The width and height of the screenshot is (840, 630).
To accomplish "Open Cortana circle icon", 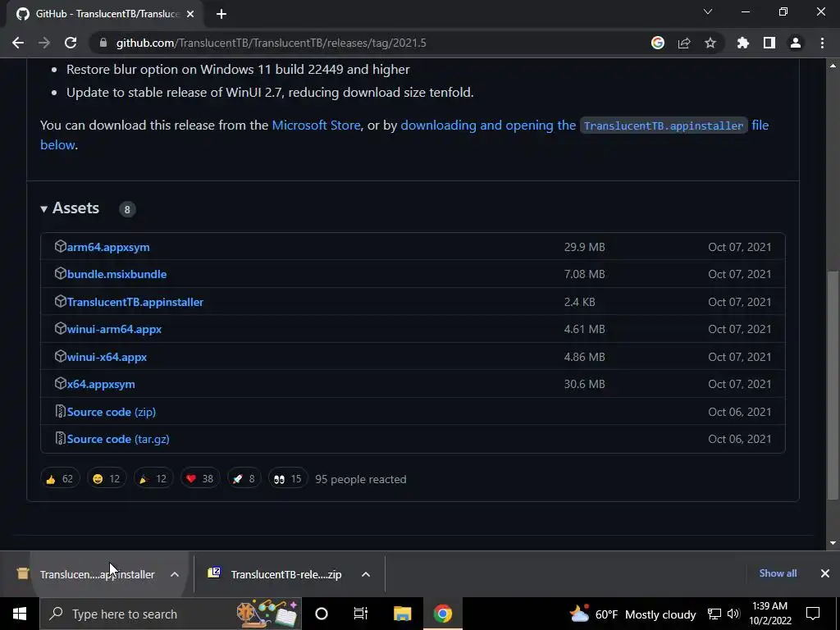I will (322, 614).
